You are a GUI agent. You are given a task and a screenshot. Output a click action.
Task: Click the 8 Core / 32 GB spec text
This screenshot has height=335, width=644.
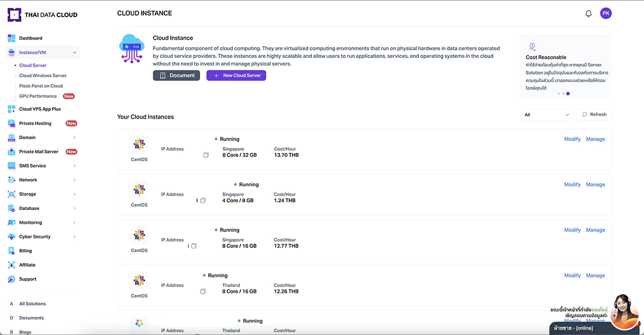click(239, 155)
